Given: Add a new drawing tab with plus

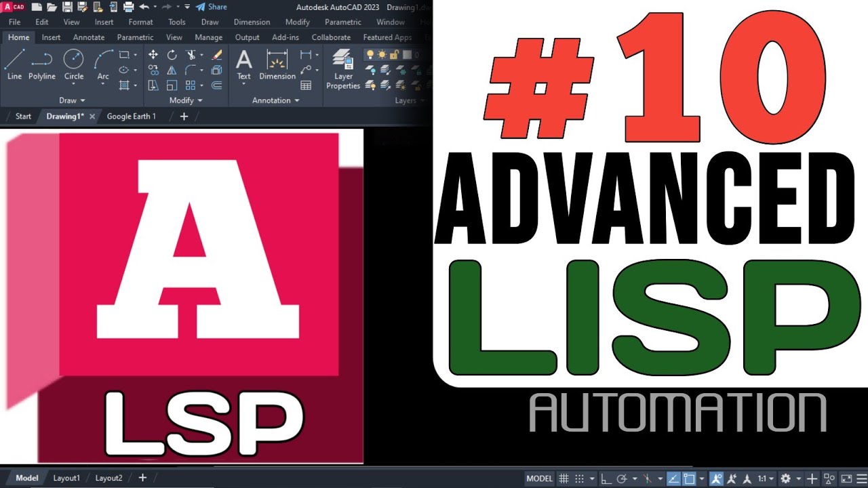Looking at the screenshot, I should click(184, 116).
